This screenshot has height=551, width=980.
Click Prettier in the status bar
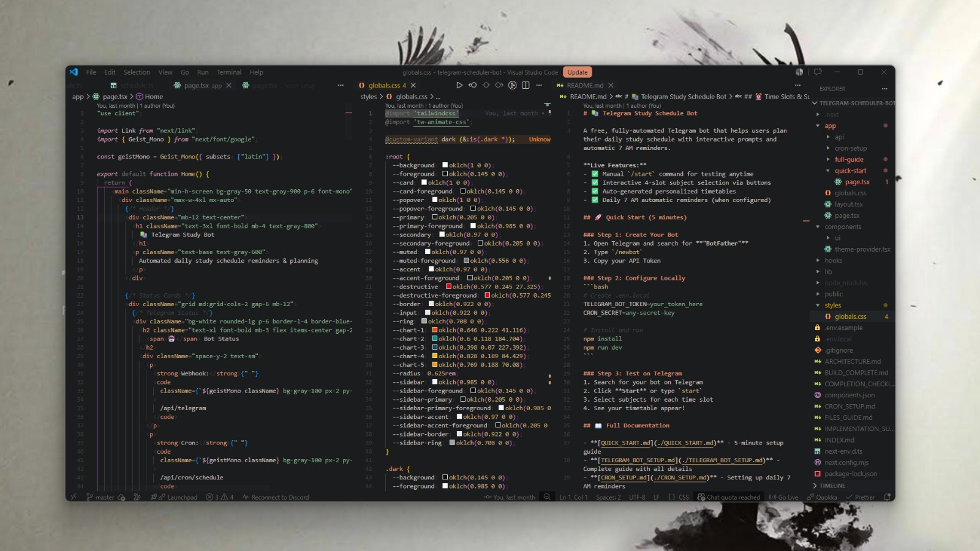coord(861,497)
